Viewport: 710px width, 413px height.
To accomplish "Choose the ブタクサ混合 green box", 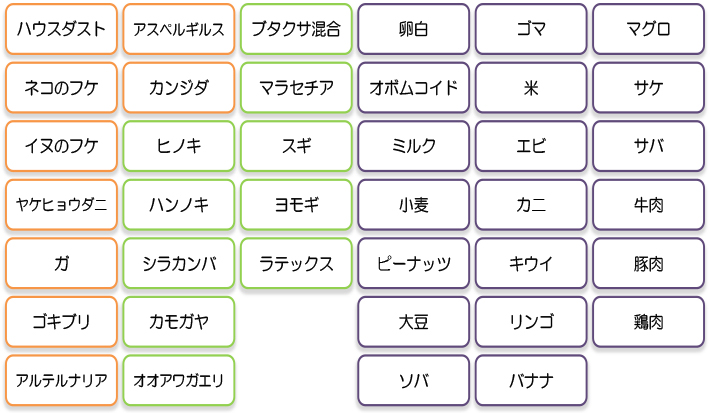I will point(296,29).
